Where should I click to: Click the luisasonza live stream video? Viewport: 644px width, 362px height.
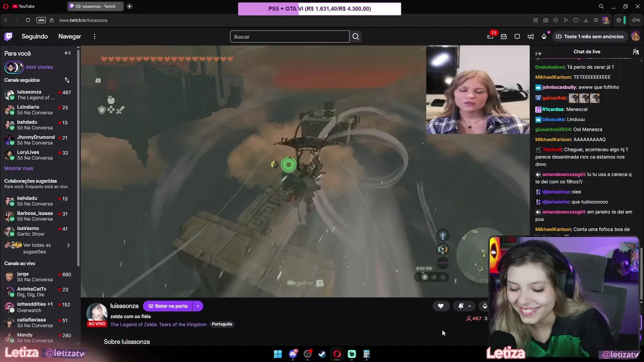(x=305, y=171)
